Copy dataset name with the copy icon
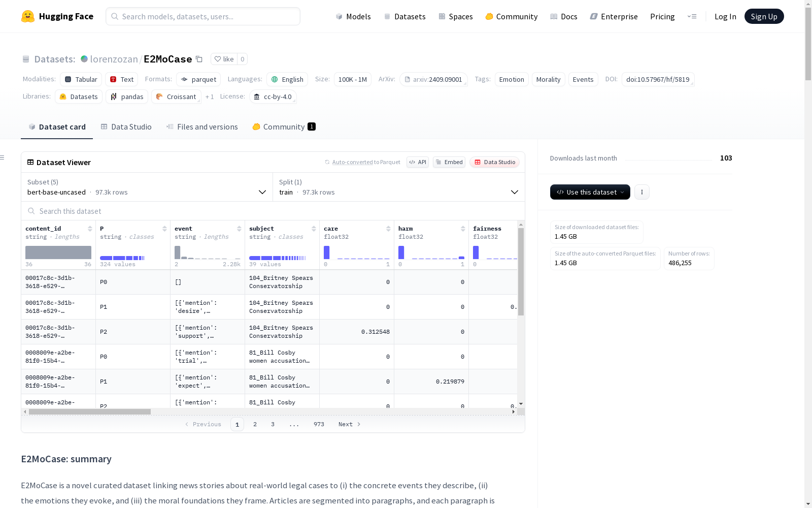 coord(199,59)
